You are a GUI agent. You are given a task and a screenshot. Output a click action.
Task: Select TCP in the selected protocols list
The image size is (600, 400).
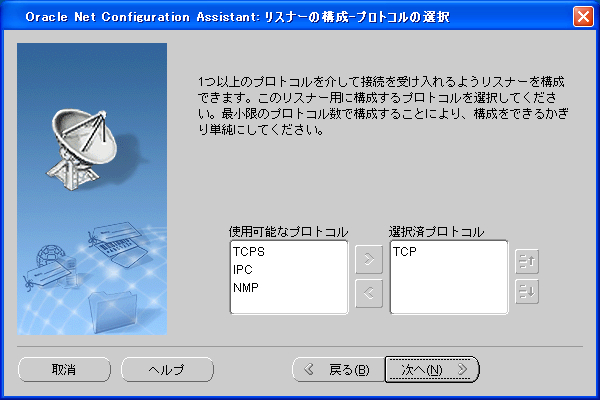pyautogui.click(x=404, y=251)
